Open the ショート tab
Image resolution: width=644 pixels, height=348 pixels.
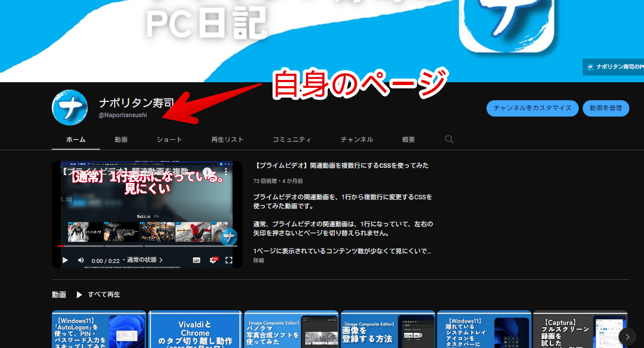click(169, 140)
